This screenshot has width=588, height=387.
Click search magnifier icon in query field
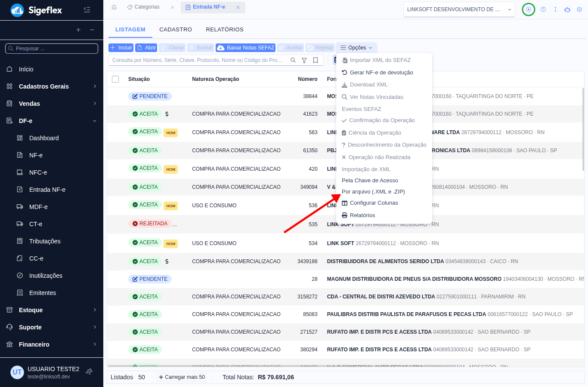[x=293, y=60]
